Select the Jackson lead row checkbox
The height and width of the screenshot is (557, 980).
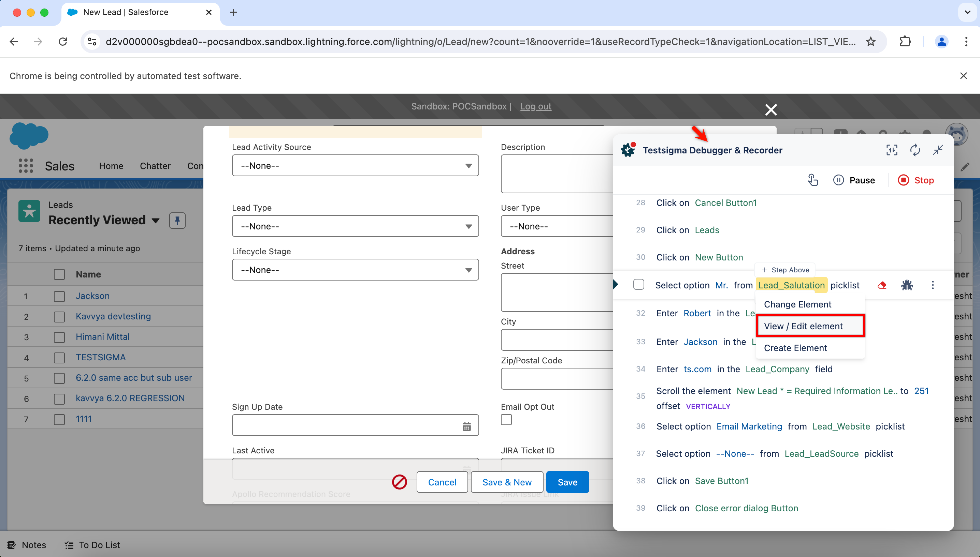pos(59,296)
